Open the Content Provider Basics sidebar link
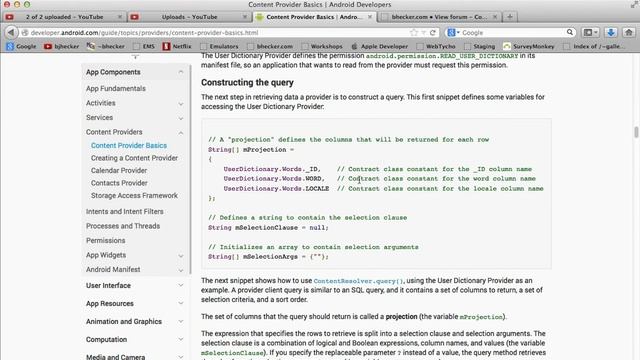 click(129, 145)
